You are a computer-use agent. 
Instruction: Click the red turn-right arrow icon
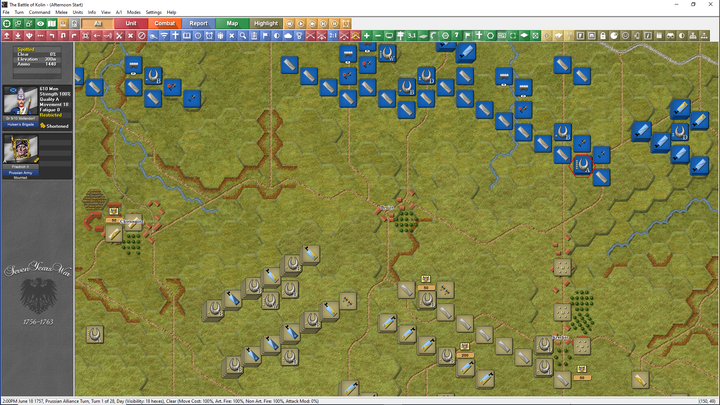click(74, 35)
